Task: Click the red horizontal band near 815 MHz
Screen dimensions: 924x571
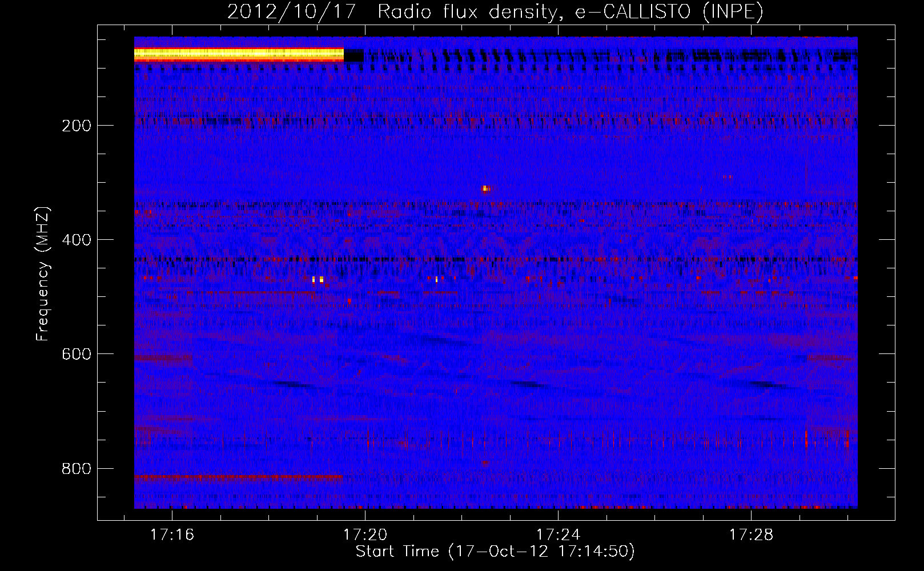Action: (238, 477)
